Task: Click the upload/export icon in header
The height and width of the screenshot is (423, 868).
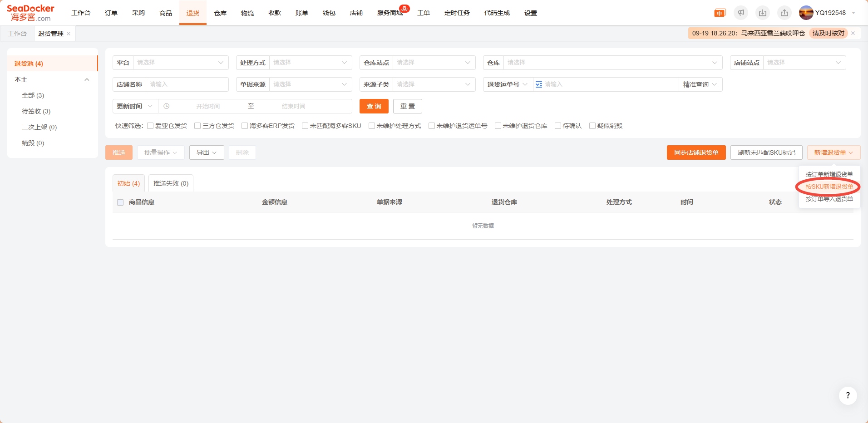Action: click(784, 13)
